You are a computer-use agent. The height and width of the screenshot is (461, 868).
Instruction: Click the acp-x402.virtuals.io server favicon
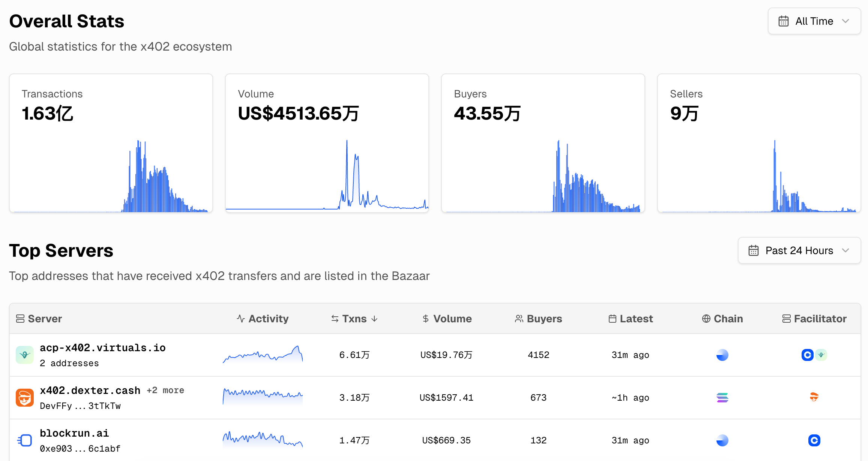click(25, 355)
